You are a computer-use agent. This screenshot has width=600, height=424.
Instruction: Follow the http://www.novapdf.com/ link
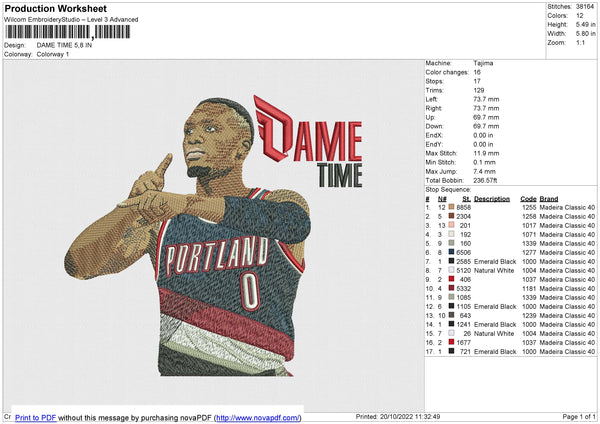[258, 417]
